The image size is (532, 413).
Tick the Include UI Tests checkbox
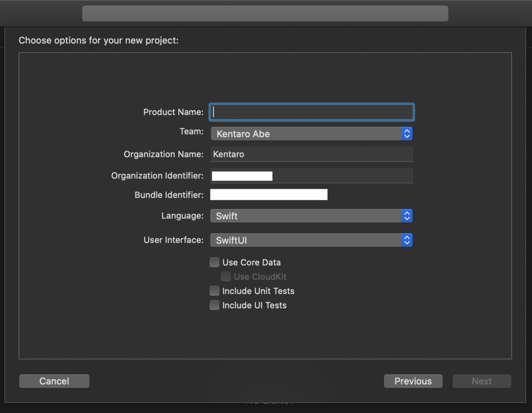(x=215, y=305)
